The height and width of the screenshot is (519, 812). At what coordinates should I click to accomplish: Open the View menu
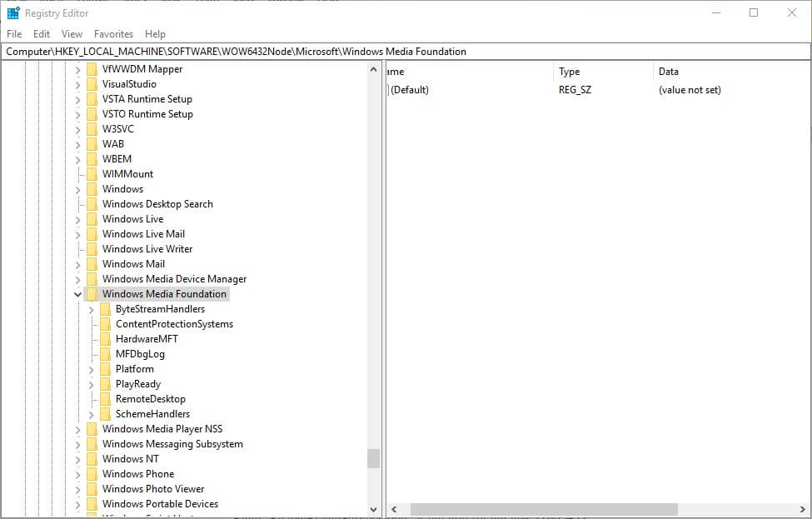click(72, 33)
